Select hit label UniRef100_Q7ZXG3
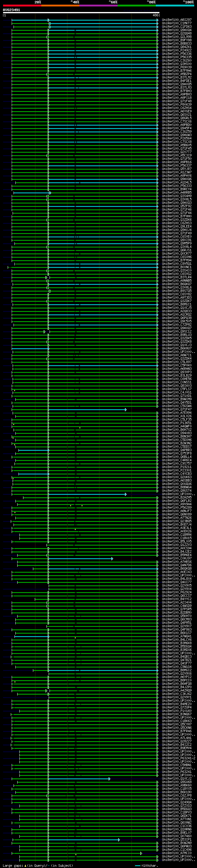 [x=176, y=806]
